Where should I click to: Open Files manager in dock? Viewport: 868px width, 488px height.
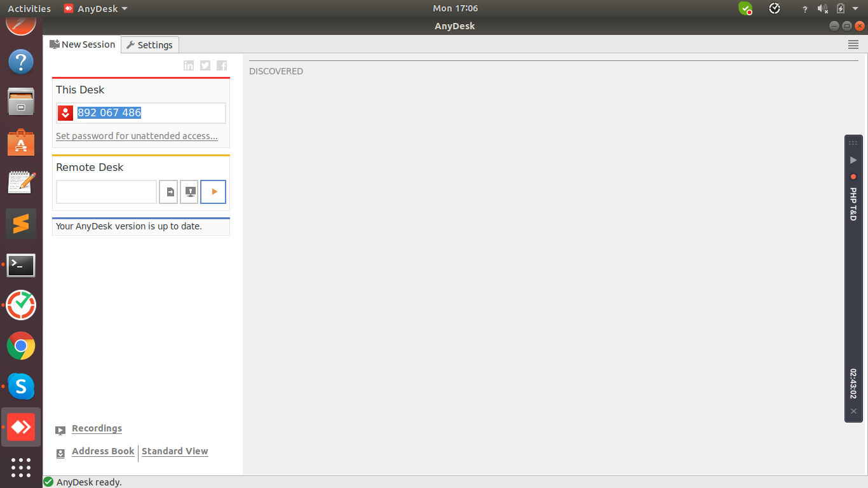tap(21, 103)
